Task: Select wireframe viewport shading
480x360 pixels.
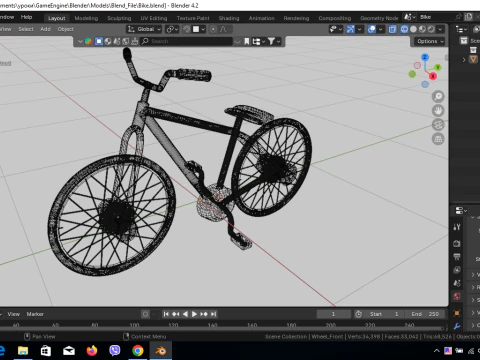Action: 404,29
